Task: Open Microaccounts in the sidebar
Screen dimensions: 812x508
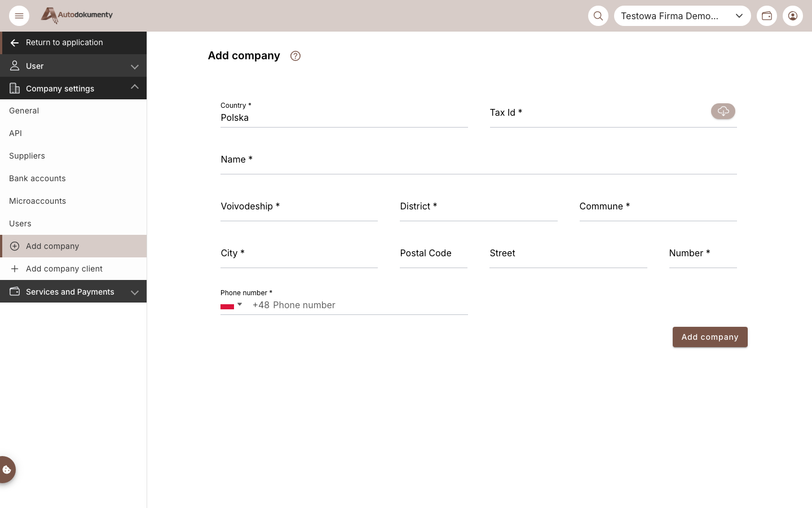Action: click(x=73, y=201)
